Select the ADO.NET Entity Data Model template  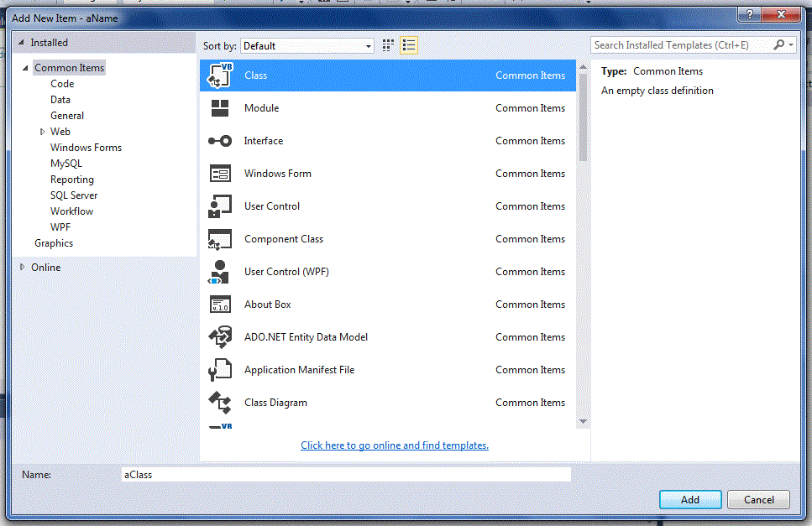[x=306, y=336]
